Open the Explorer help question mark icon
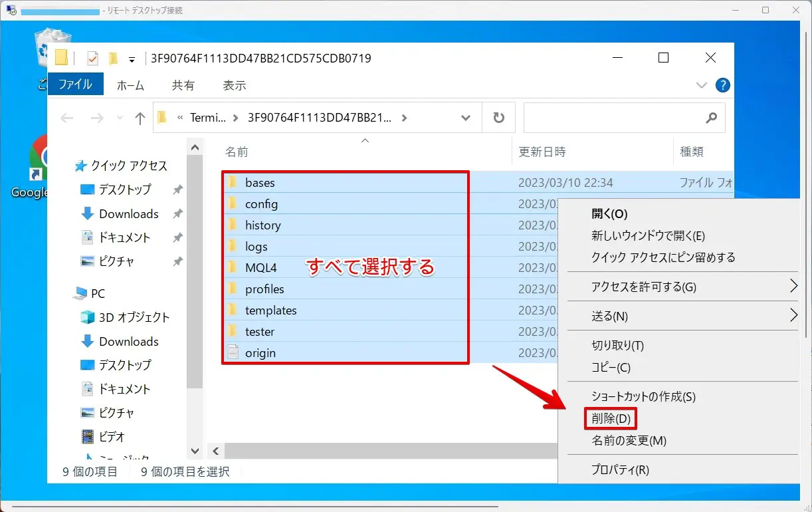Viewport: 812px width, 512px height. tap(722, 85)
